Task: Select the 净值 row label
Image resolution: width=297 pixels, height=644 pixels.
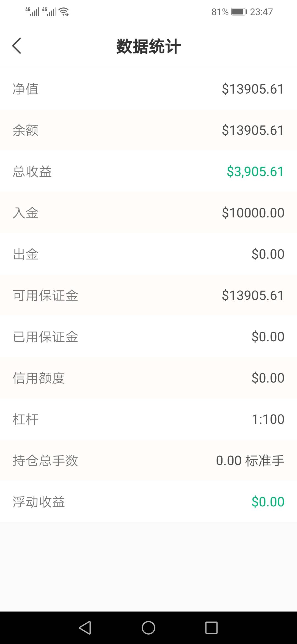Action: 26,89
